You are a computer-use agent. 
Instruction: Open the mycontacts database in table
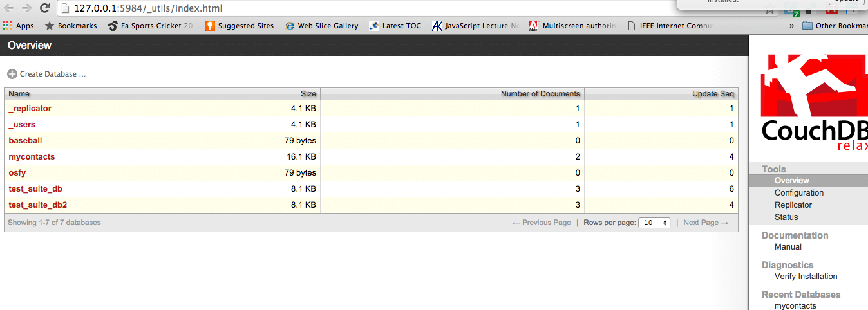pos(32,157)
